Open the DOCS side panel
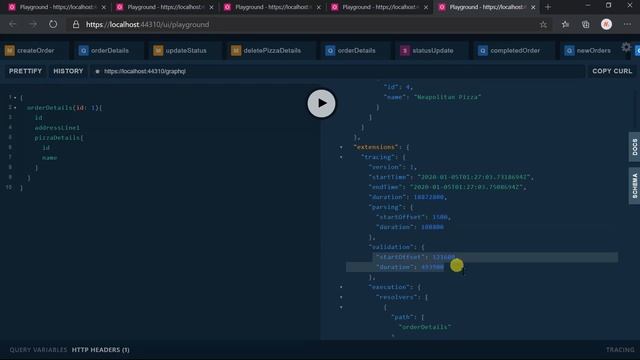The width and height of the screenshot is (640, 360). click(x=634, y=147)
